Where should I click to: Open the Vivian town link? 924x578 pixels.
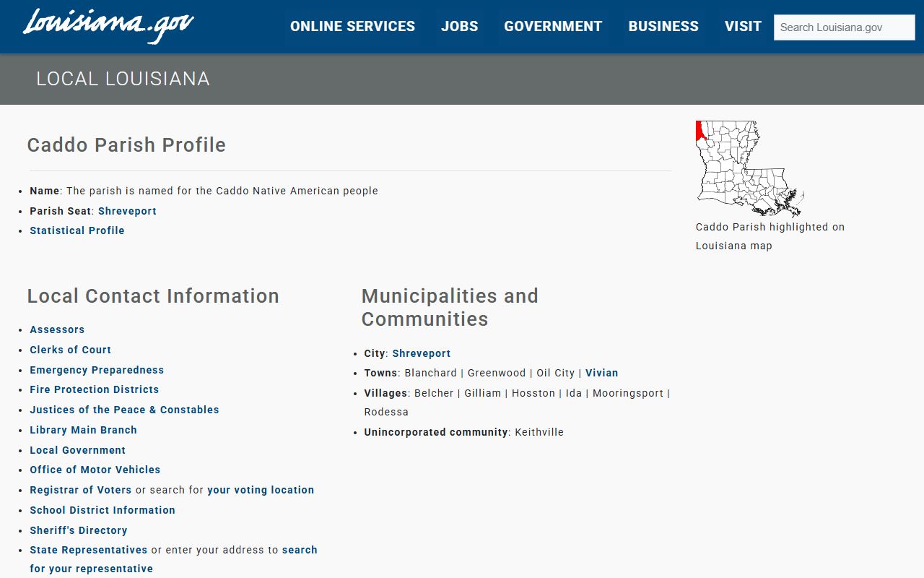[x=602, y=373]
